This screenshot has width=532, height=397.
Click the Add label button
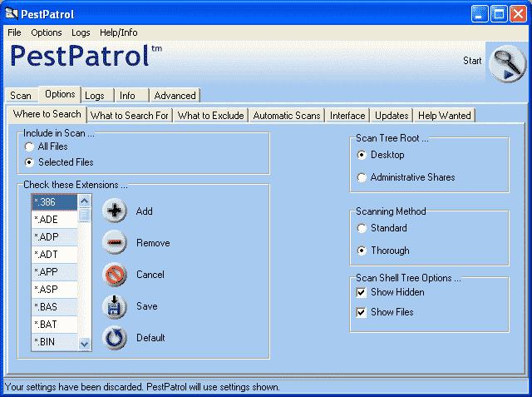(144, 211)
